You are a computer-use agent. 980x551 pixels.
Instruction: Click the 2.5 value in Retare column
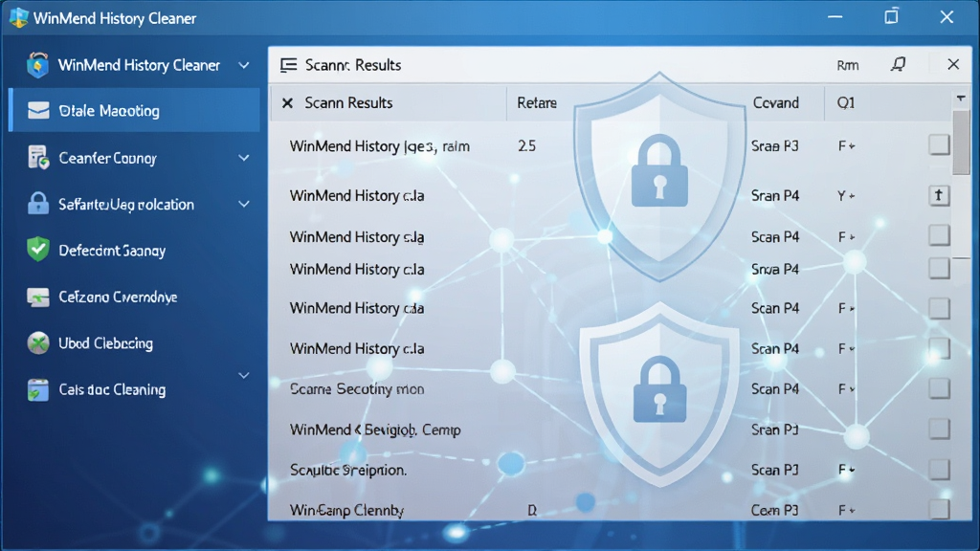coord(526,145)
